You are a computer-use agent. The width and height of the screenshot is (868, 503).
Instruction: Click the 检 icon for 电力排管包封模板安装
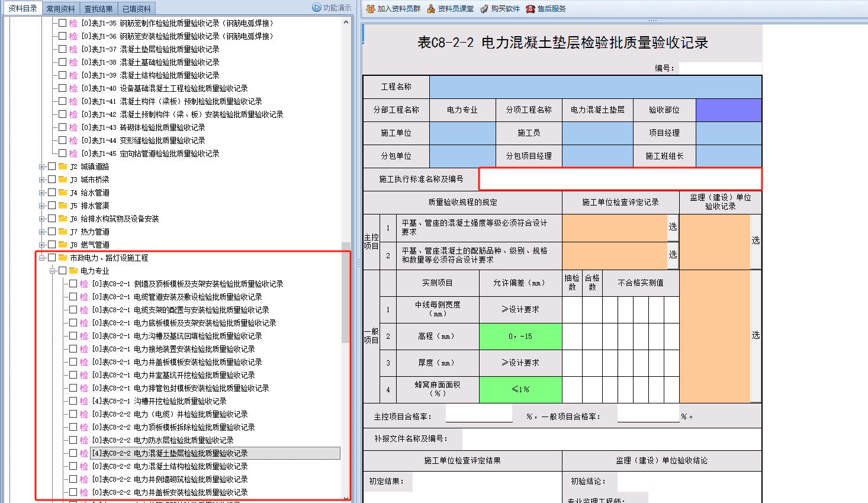84,388
